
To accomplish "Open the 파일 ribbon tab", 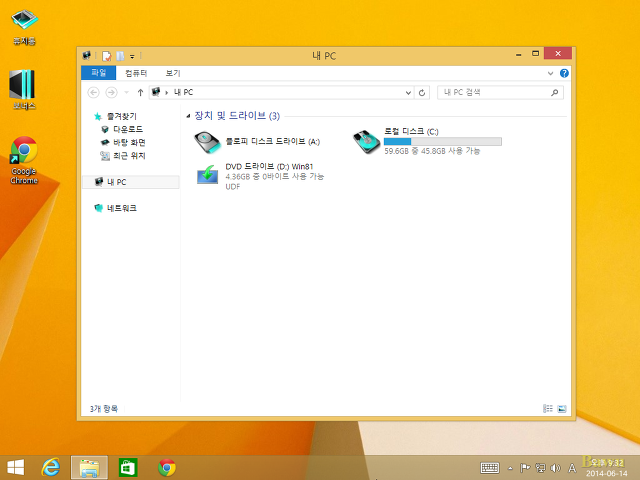I will 98,73.
